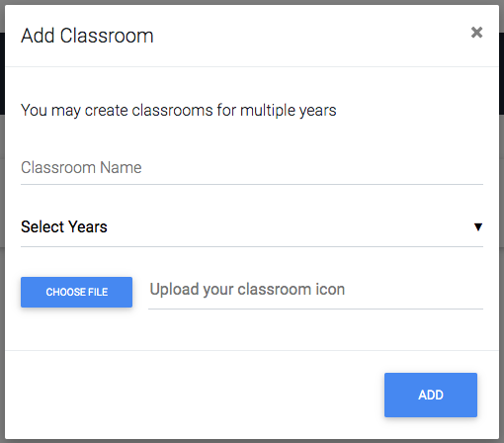This screenshot has width=504, height=443.
Task: Dismiss the modal with the X icon
Action: tap(476, 33)
